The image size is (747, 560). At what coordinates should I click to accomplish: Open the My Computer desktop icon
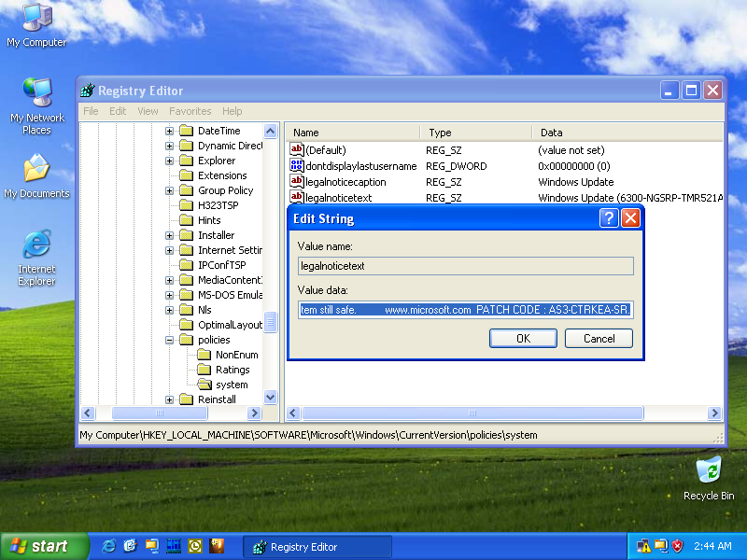(36, 25)
